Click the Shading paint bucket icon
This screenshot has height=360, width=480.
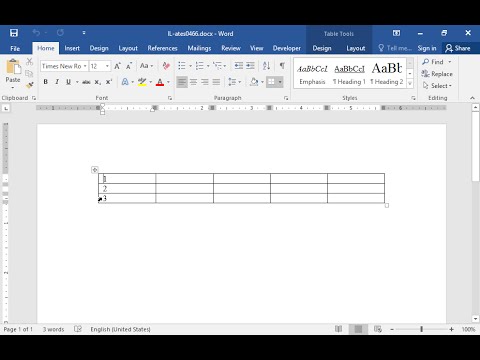[x=254, y=82]
